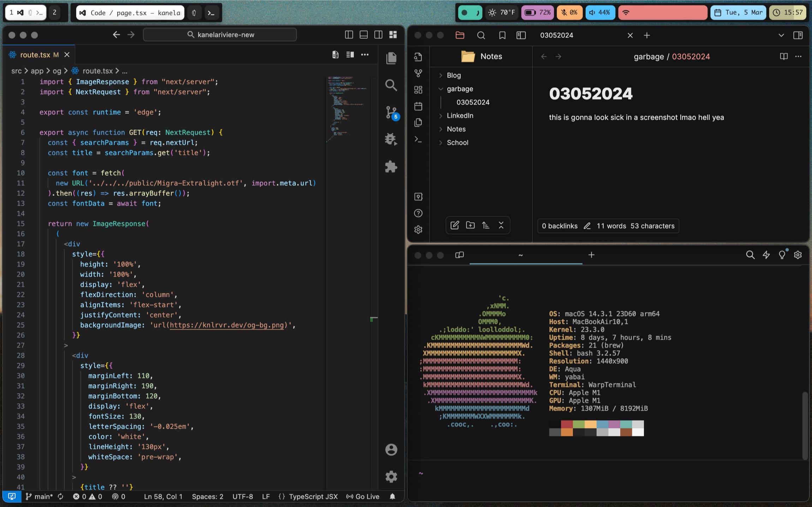Viewport: 812px width, 507px height.
Task: Select the Extensions icon in VS Code
Action: coord(391,167)
